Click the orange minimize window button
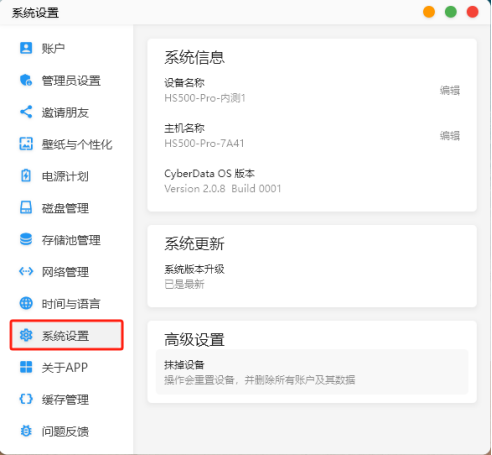The height and width of the screenshot is (455, 492). click(x=429, y=12)
